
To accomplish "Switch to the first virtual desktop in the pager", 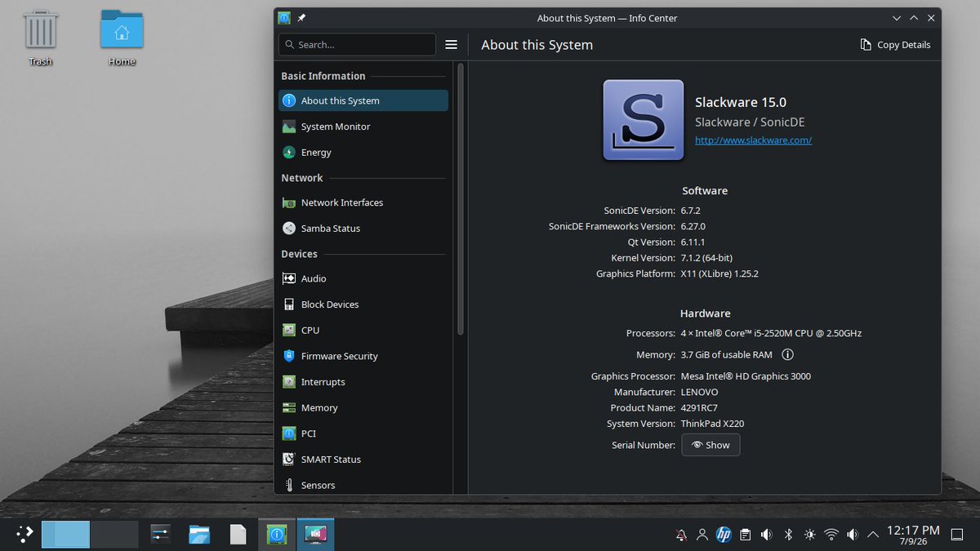I will (65, 535).
